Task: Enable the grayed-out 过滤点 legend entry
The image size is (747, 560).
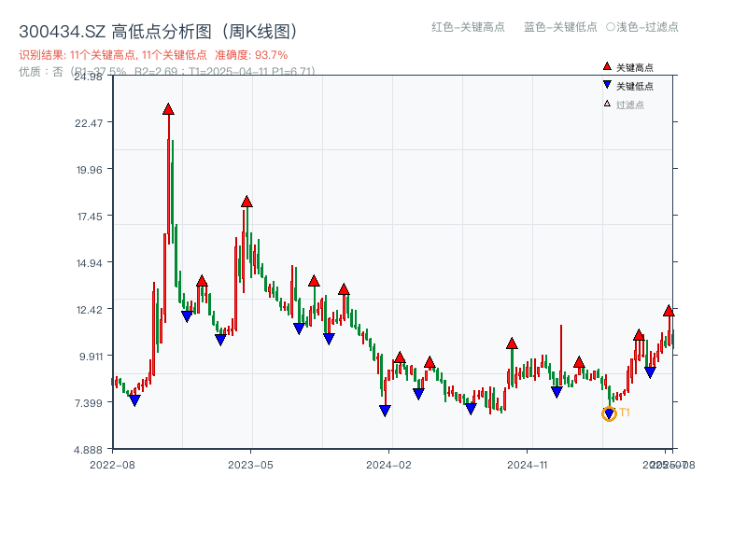Action: [624, 105]
